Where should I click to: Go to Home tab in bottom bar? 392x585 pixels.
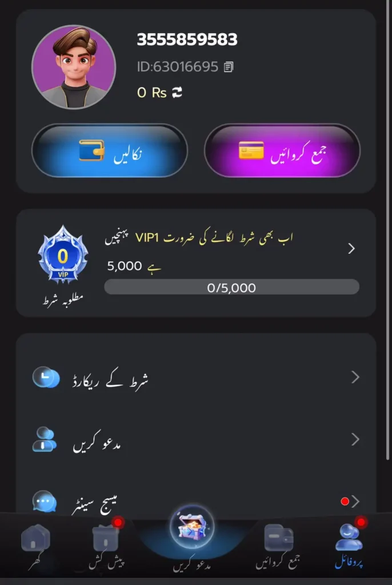[35, 547]
